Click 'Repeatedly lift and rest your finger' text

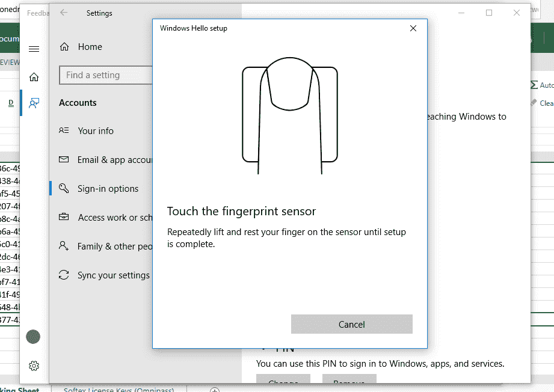286,237
